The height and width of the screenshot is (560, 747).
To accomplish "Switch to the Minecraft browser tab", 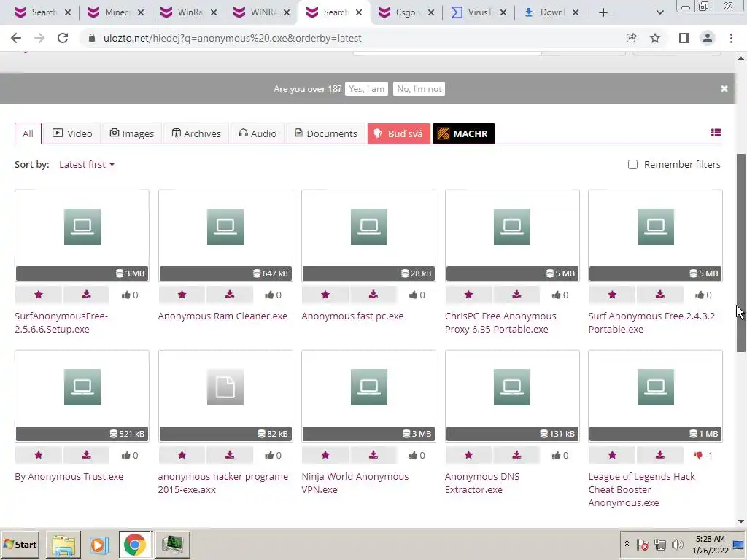I will [116, 12].
